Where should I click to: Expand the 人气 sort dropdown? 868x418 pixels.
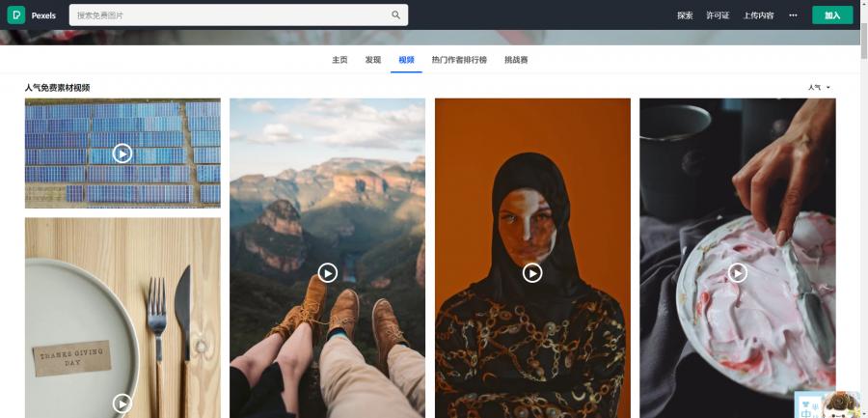819,88
